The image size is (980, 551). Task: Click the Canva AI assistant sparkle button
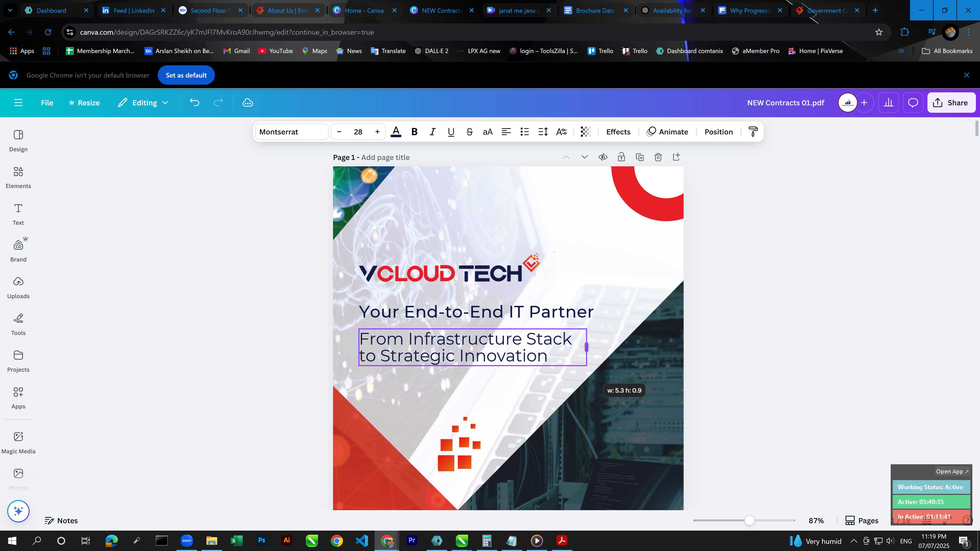[18, 511]
